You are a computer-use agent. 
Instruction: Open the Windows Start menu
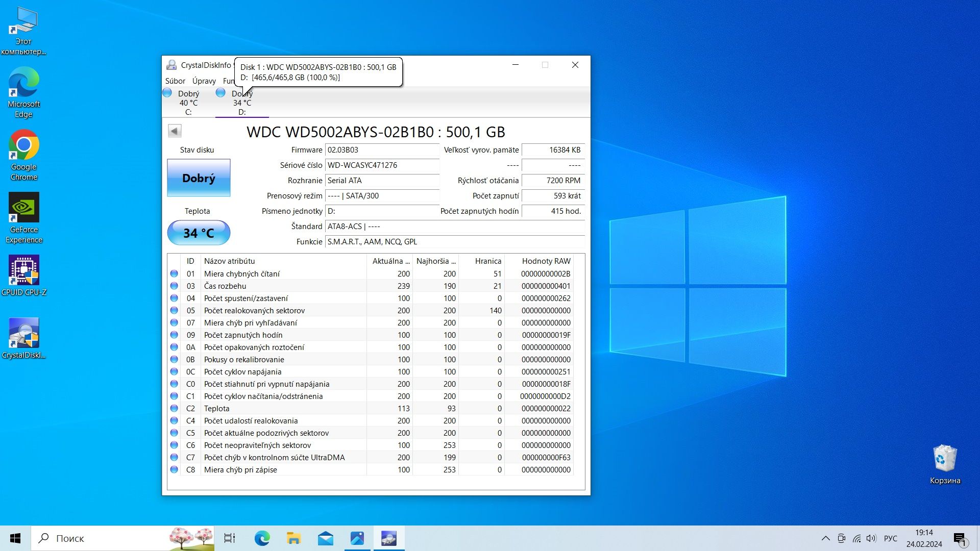click(x=15, y=538)
